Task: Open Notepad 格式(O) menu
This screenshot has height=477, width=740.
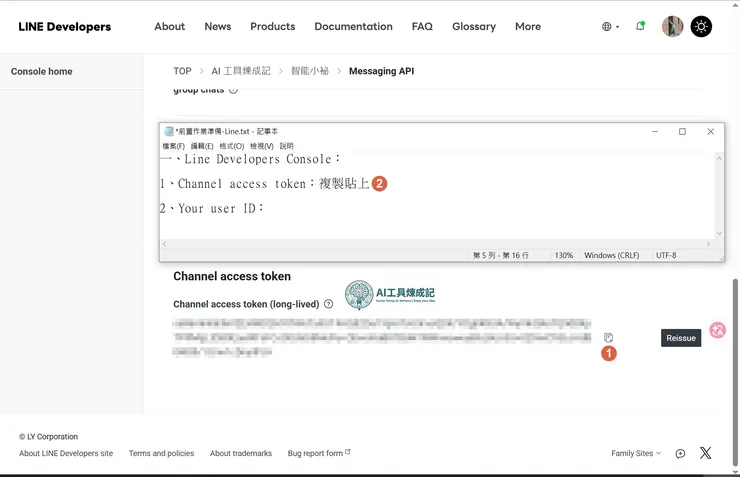Action: click(x=232, y=146)
